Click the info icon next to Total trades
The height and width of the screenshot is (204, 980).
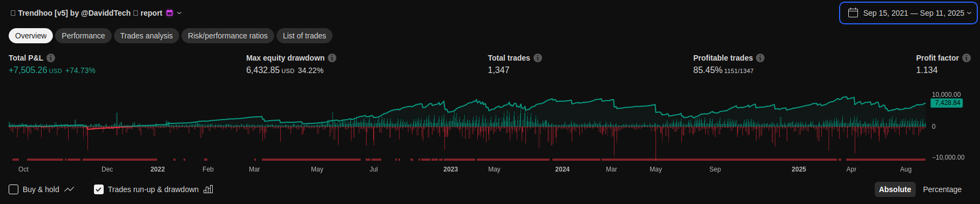[x=538, y=58]
